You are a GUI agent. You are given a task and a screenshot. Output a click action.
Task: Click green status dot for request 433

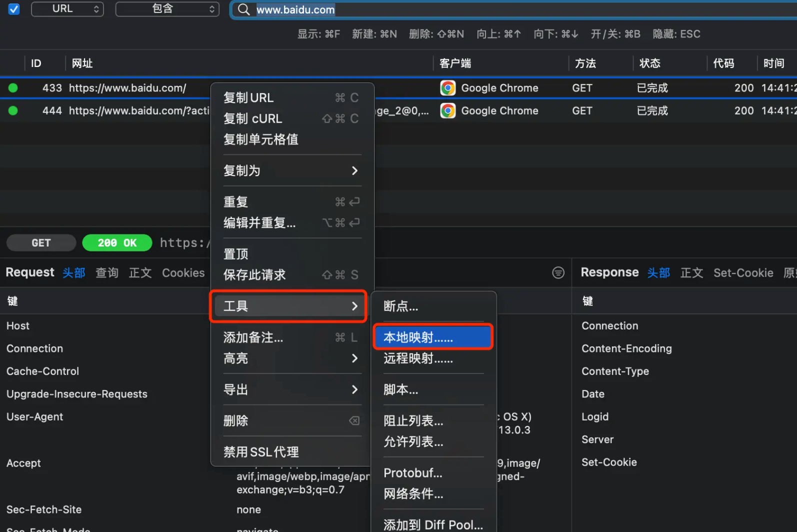[13, 88]
